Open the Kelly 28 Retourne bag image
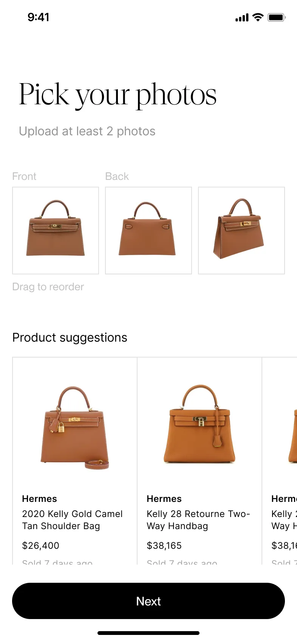 point(199,424)
